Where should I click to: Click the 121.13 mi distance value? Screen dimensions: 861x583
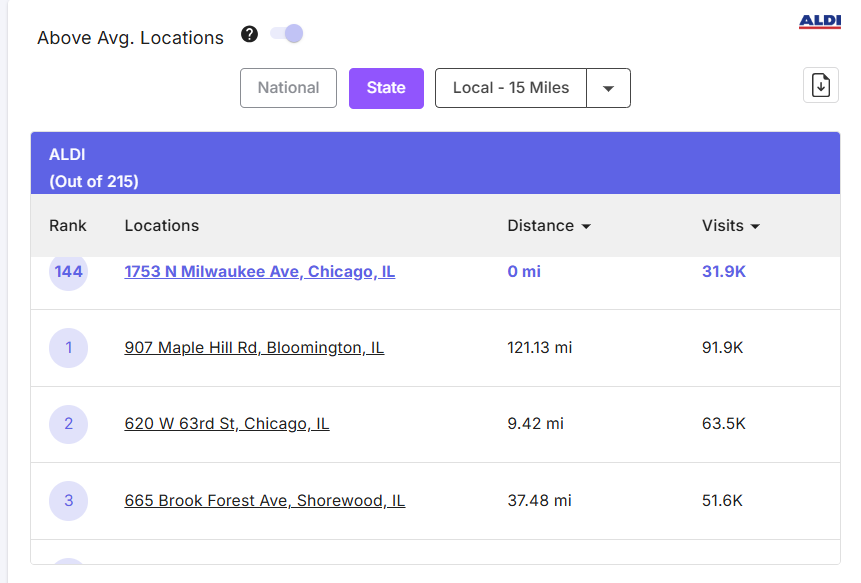click(540, 347)
